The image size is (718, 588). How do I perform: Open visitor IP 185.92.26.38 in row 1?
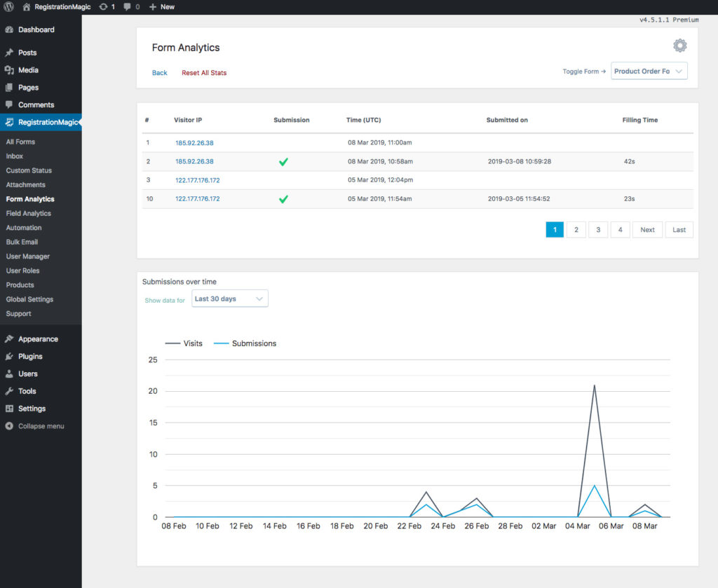click(194, 143)
